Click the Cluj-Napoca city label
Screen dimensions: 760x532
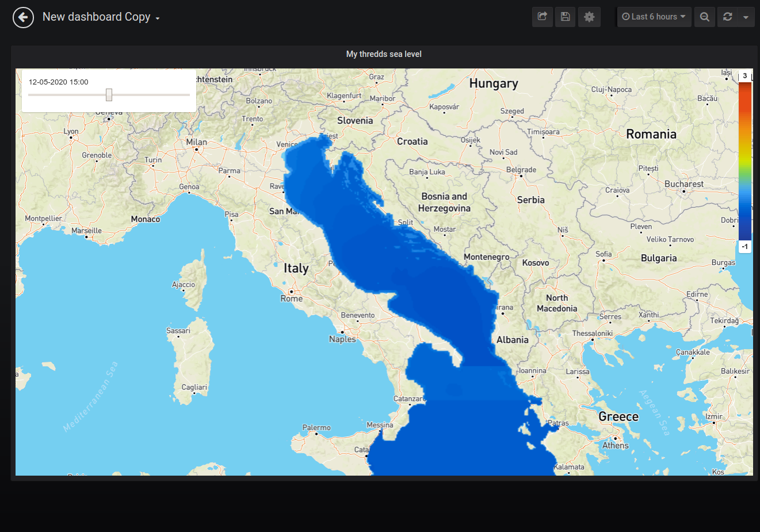pos(612,89)
